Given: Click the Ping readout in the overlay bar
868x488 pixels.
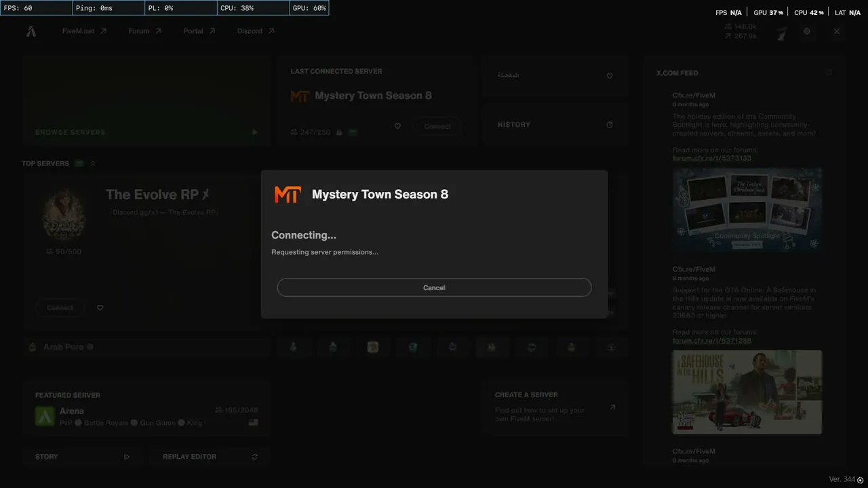Looking at the screenshot, I should 108,8.
